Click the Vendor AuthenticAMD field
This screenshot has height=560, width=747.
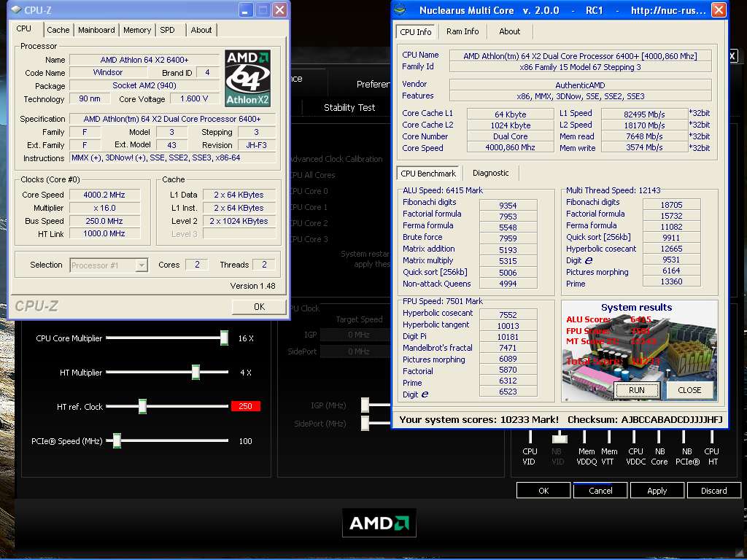[x=580, y=85]
